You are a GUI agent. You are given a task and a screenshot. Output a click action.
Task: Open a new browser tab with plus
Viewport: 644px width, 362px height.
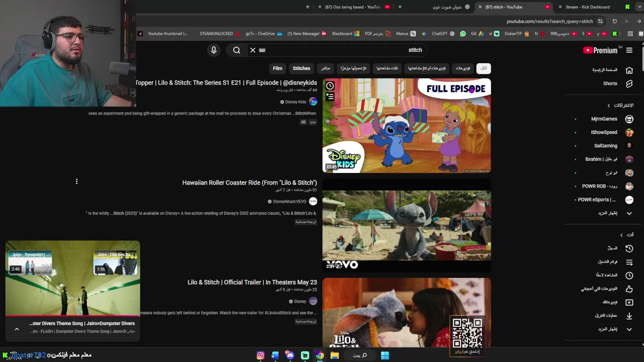[x=308, y=7]
